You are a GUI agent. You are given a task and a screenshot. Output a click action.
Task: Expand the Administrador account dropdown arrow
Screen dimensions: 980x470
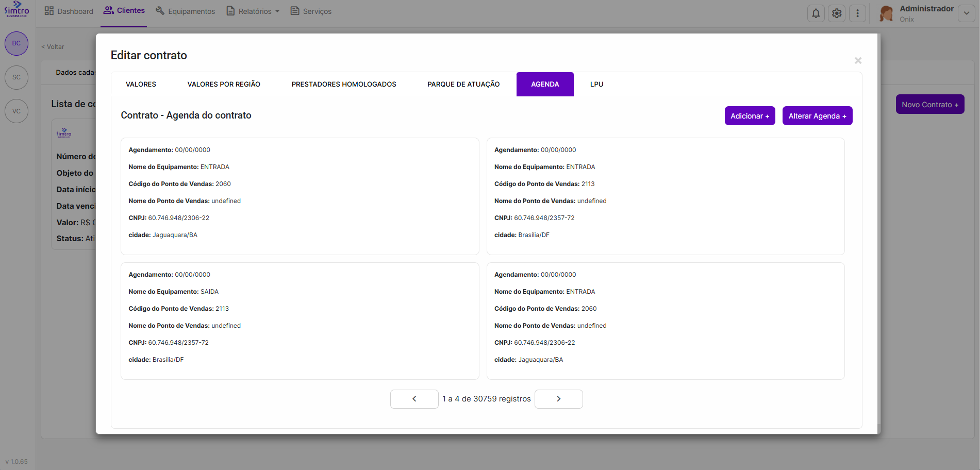pyautogui.click(x=966, y=13)
